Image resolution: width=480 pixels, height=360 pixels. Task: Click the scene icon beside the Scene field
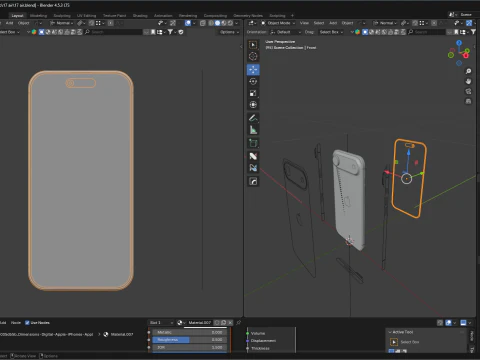pos(452,15)
